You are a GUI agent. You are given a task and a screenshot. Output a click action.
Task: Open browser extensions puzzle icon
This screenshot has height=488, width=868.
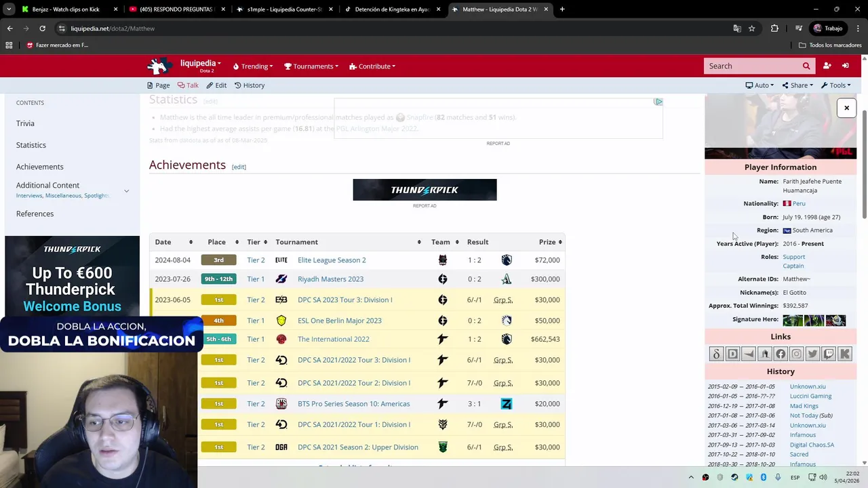tap(774, 28)
